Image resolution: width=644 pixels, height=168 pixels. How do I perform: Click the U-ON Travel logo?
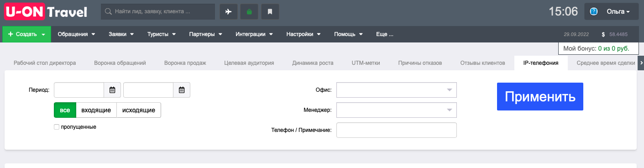[46, 11]
